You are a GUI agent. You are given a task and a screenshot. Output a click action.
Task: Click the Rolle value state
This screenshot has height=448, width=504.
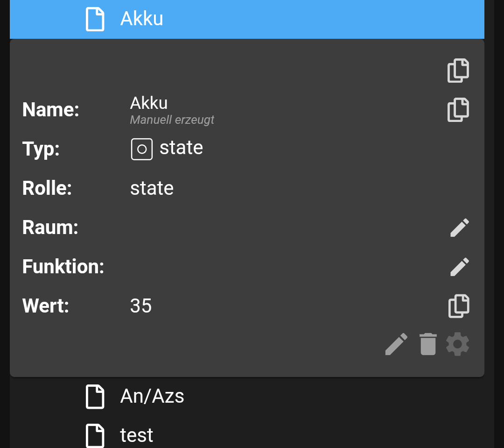pos(152,188)
